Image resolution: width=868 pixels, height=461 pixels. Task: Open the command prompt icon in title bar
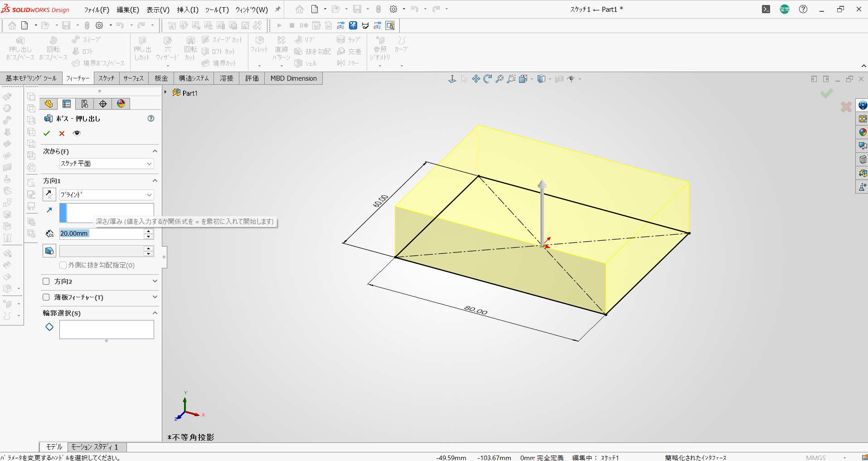(x=766, y=9)
